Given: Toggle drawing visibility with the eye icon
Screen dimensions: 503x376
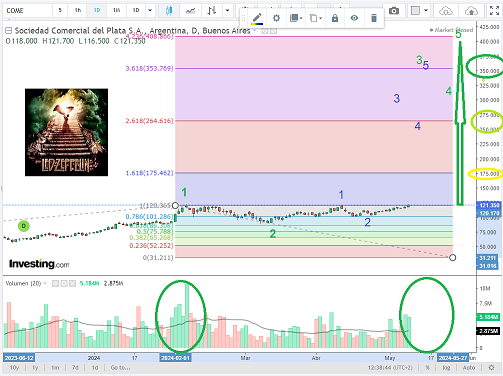Looking at the screenshot, I should tap(354, 18).
